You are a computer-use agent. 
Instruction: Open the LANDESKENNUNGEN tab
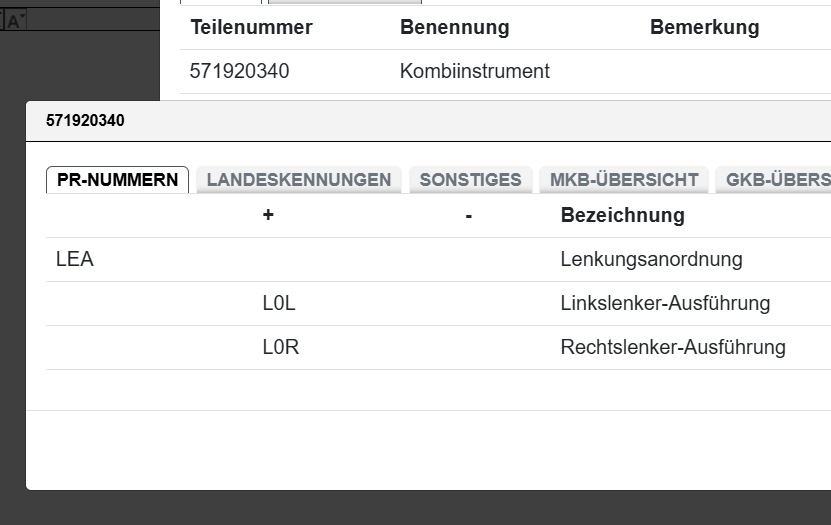[x=298, y=180]
